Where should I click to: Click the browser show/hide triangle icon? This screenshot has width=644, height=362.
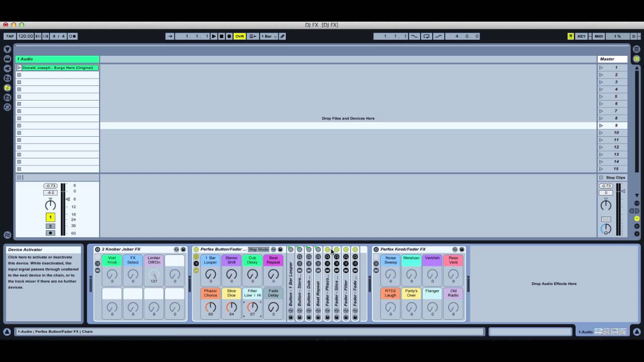(x=8, y=49)
